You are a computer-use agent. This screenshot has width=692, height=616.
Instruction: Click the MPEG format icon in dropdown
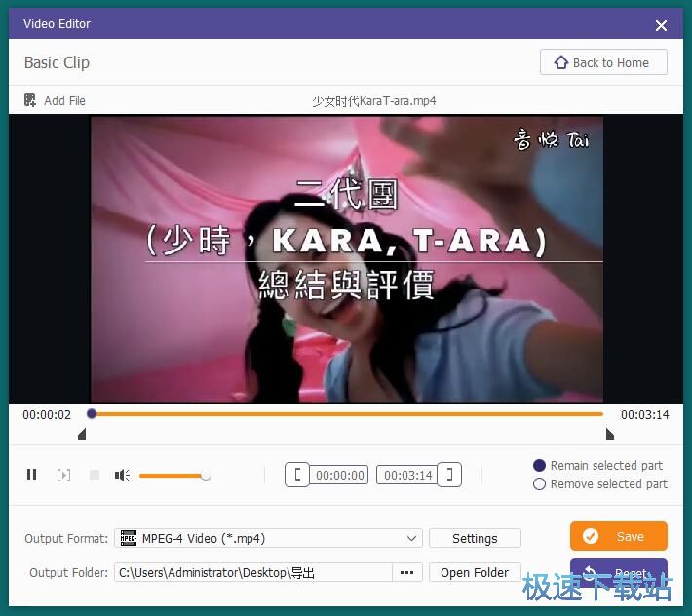tap(129, 538)
